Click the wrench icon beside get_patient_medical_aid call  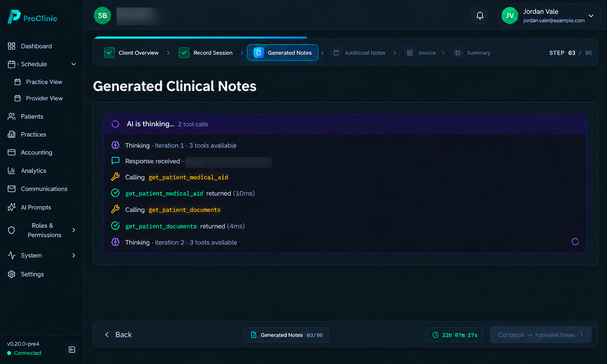click(115, 177)
